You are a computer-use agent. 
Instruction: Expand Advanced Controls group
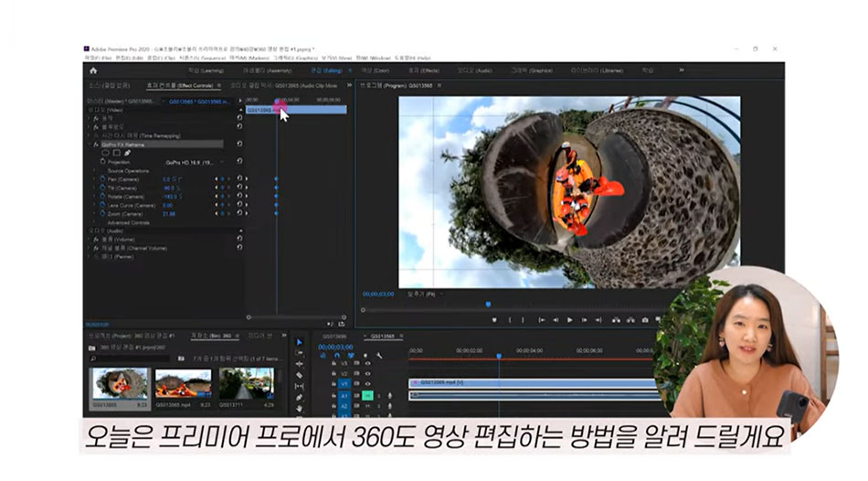point(95,223)
